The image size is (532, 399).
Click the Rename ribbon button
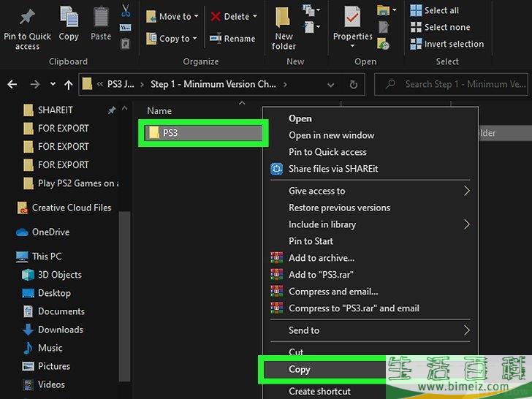pos(232,38)
